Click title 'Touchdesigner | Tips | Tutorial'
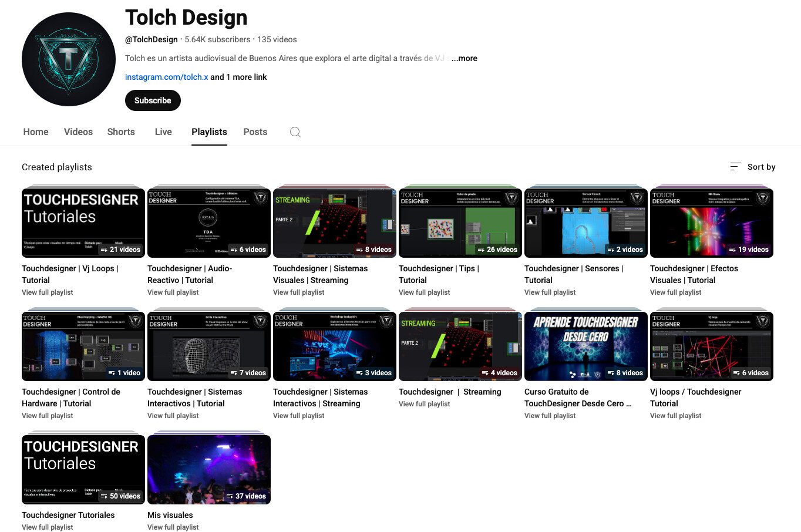 [x=439, y=274]
